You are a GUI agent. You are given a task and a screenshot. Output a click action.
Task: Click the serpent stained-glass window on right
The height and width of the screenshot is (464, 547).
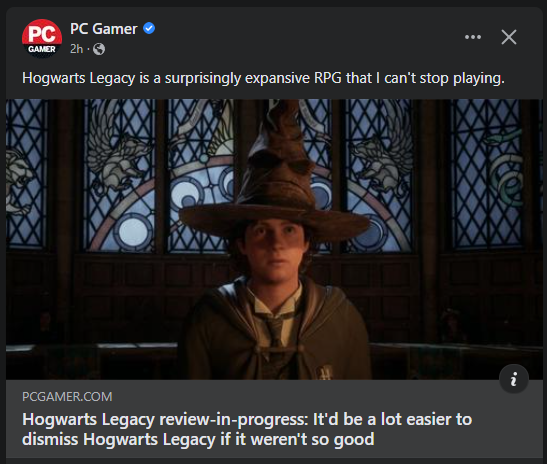coord(487,174)
